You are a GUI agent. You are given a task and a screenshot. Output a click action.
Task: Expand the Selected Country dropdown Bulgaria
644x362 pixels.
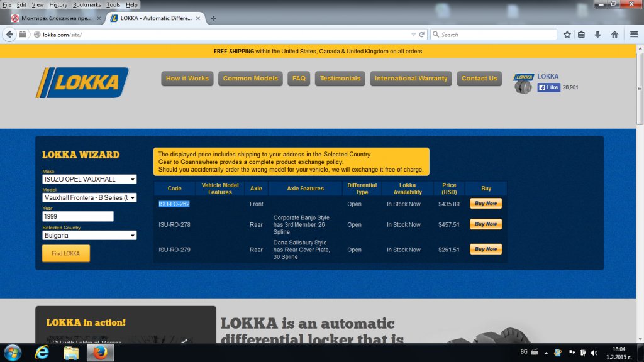pos(89,236)
